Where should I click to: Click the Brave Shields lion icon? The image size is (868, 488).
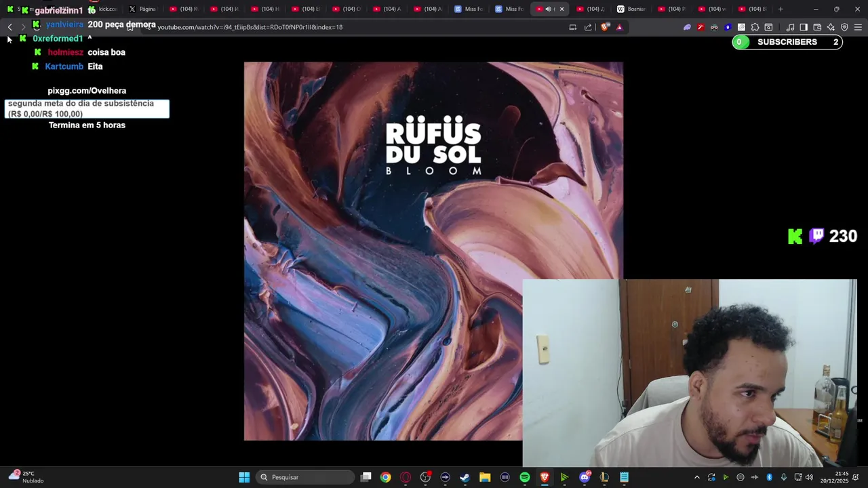coord(606,27)
